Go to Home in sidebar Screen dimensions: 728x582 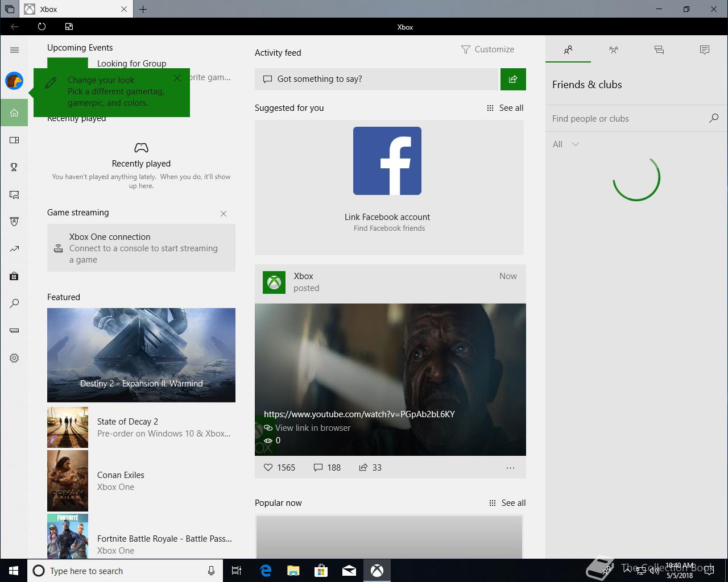(14, 113)
